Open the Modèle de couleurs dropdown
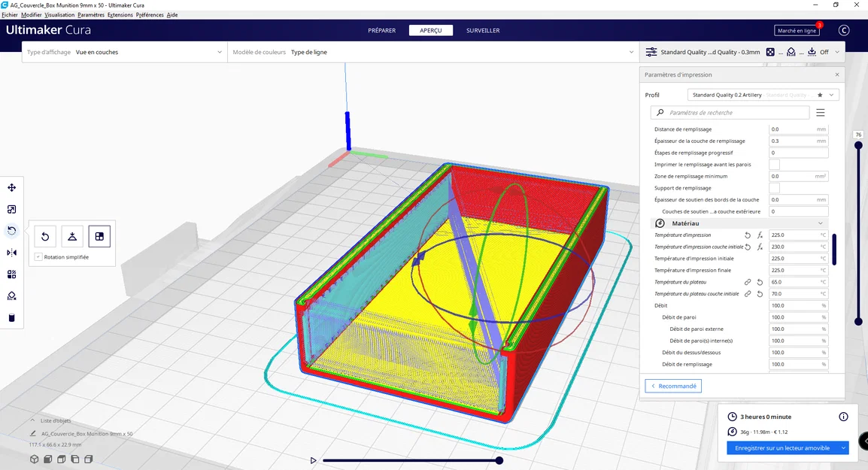868x470 pixels. coord(433,52)
